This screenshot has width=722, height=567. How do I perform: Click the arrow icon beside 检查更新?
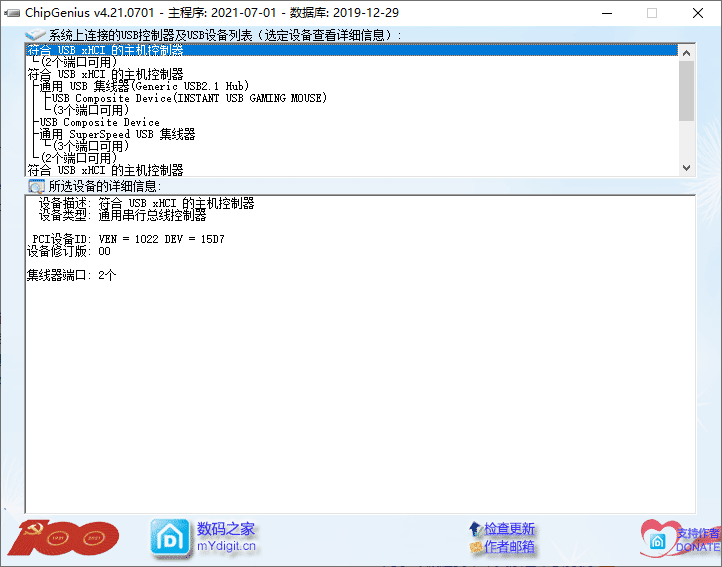click(476, 529)
